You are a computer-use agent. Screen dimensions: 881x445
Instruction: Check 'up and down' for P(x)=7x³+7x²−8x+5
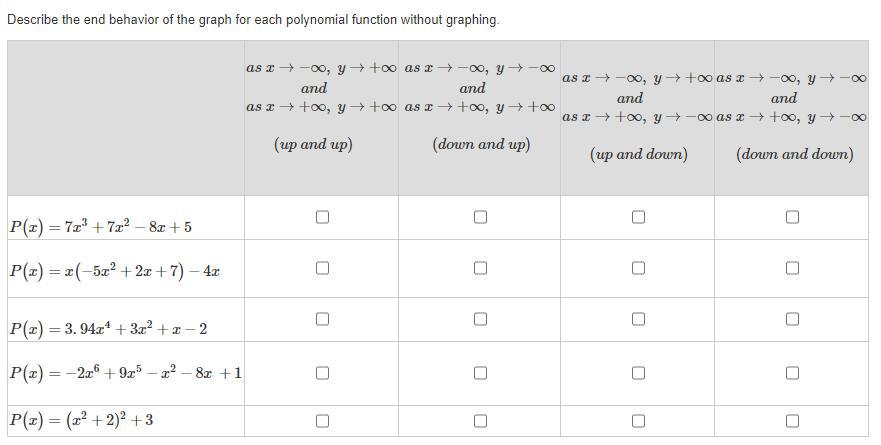(638, 217)
